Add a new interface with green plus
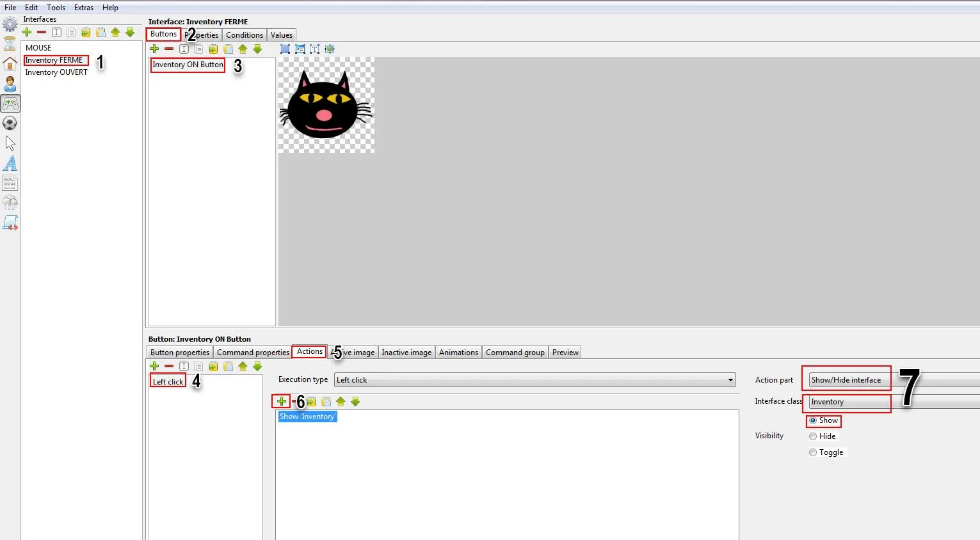 27,32
